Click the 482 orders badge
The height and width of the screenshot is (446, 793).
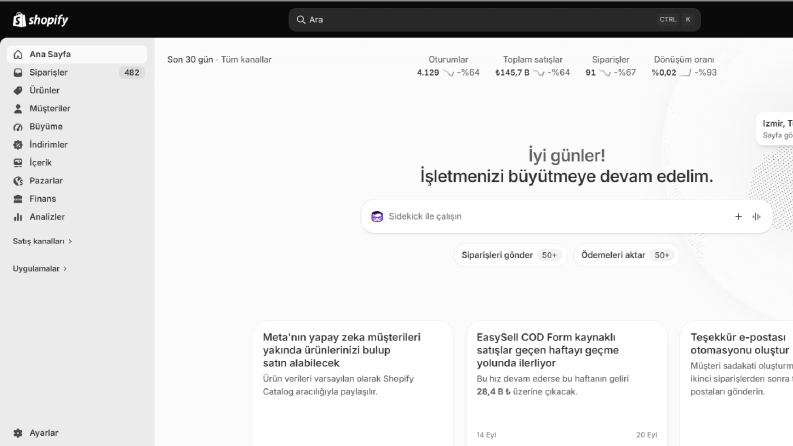tap(132, 72)
